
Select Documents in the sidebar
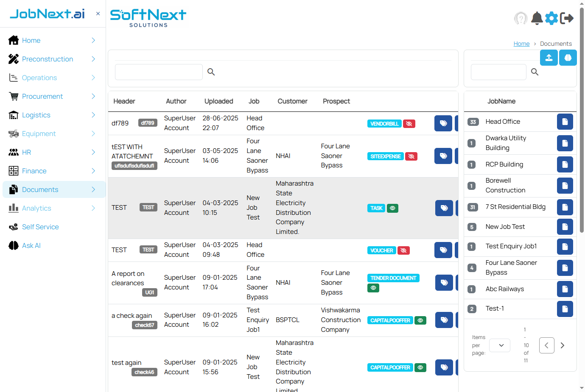pyautogui.click(x=40, y=189)
